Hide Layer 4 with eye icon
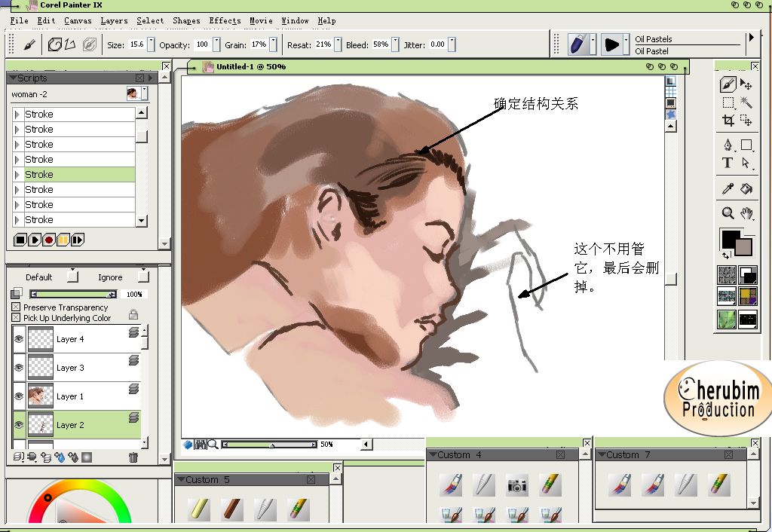The image size is (772, 532). (19, 339)
